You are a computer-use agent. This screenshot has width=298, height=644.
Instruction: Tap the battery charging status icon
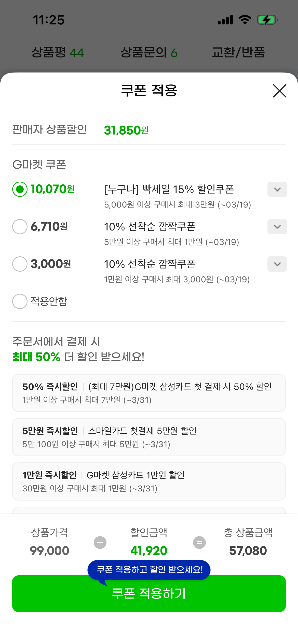tap(267, 20)
